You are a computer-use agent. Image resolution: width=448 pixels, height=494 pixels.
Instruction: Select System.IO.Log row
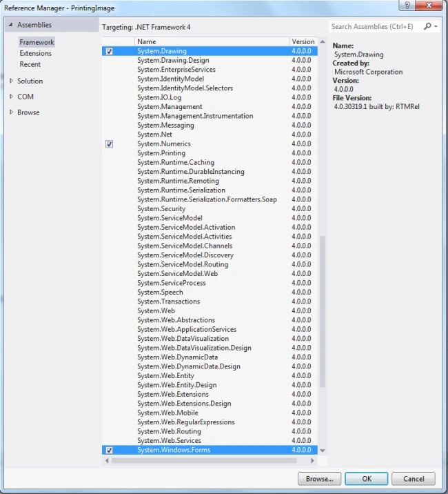click(x=210, y=97)
